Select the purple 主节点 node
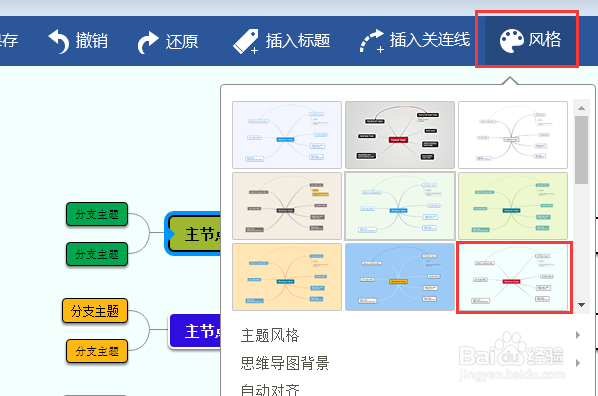598x396 pixels. pyautogui.click(x=195, y=331)
